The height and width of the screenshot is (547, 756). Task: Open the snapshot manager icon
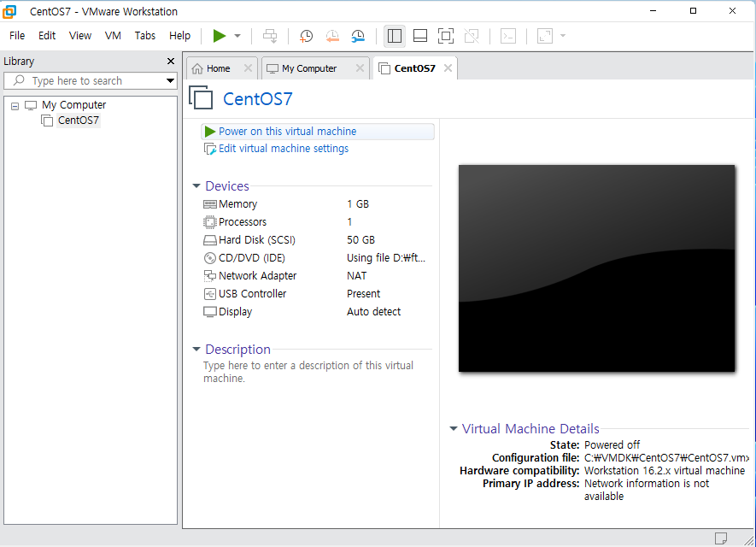(x=358, y=36)
